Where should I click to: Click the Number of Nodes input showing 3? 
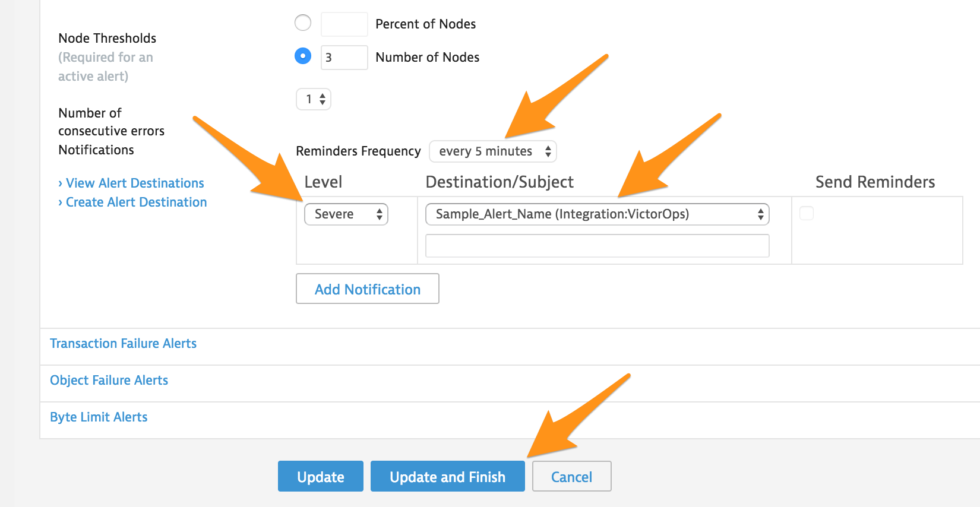click(344, 57)
